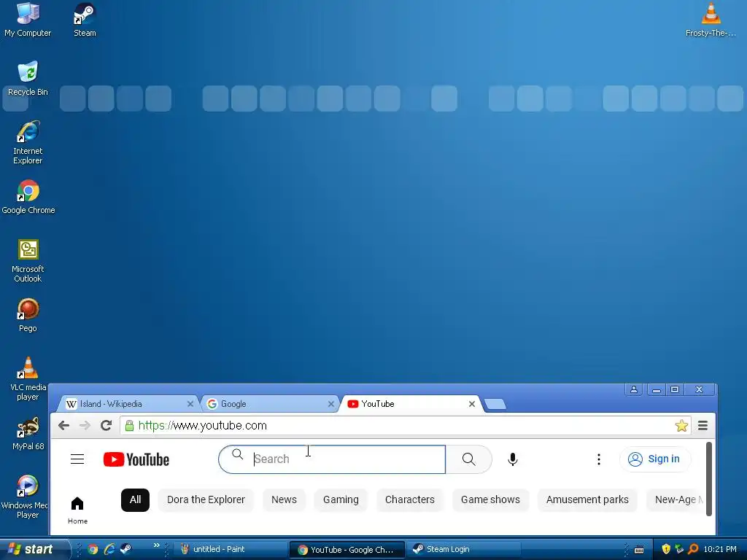747x560 pixels.
Task: Click the YouTube logo
Action: [x=136, y=459]
